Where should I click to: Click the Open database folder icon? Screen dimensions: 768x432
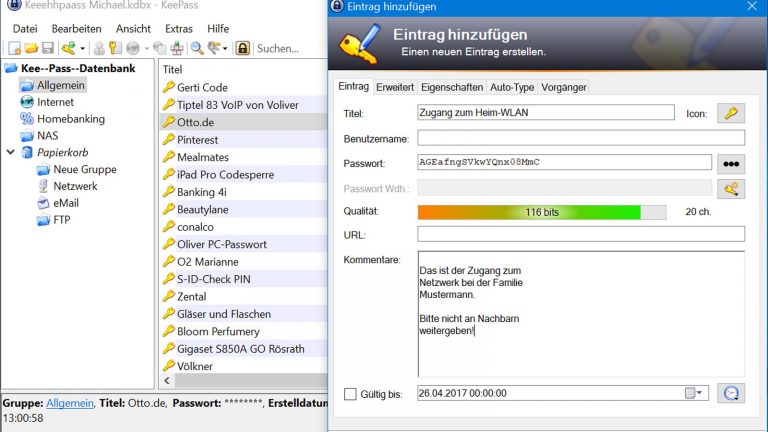pos(31,48)
